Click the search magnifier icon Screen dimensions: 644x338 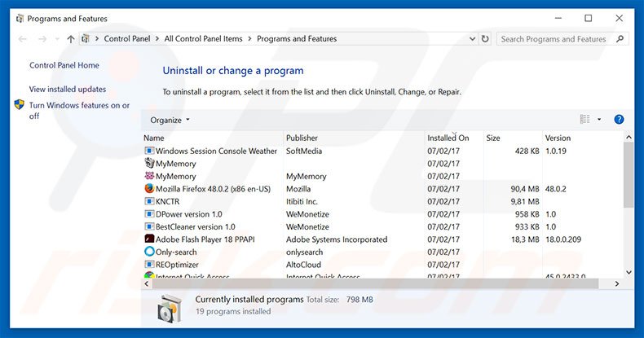pyautogui.click(x=620, y=39)
